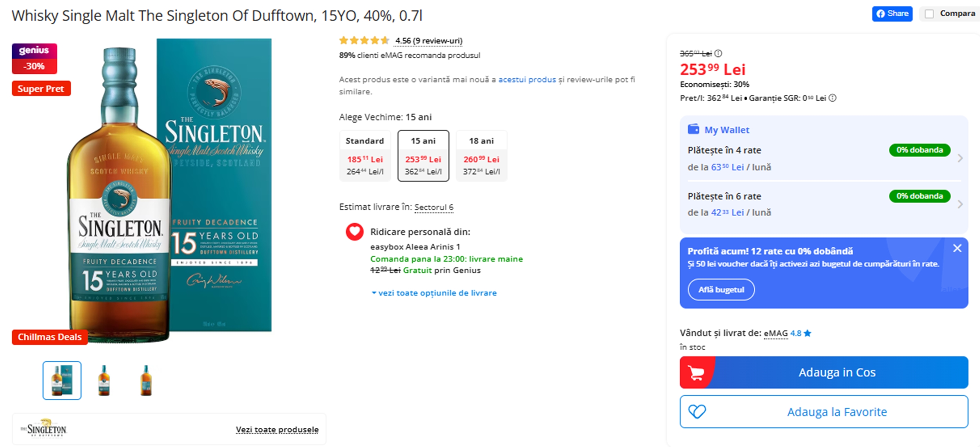980x447 pixels.
Task: Click the heart icon in Favorite button
Action: [x=697, y=412]
